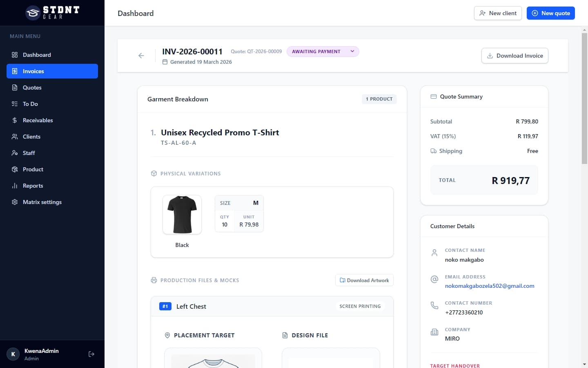Image resolution: width=588 pixels, height=368 pixels.
Task: Click the Product box icon
Action: click(15, 169)
